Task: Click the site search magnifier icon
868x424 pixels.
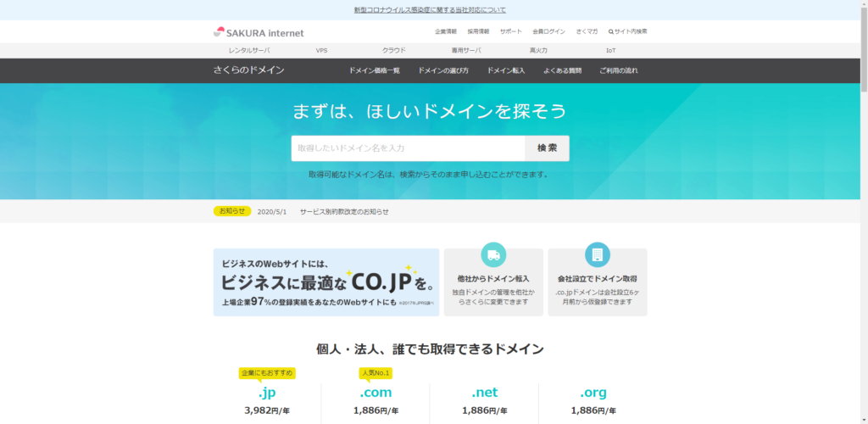Action: 610,31
